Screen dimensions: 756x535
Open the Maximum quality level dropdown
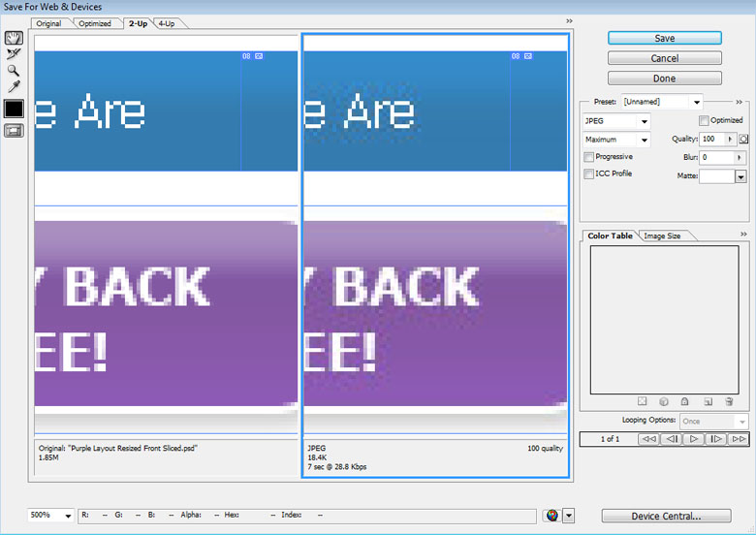[x=616, y=140]
